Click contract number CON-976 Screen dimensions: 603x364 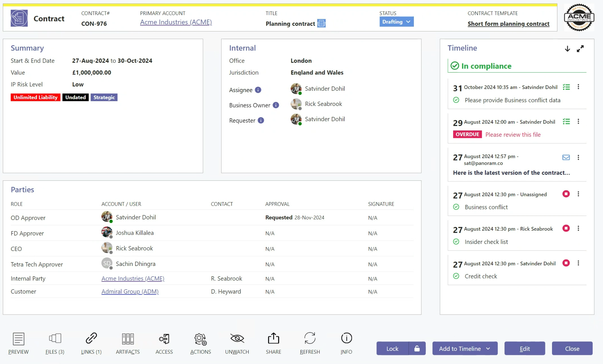94,24
